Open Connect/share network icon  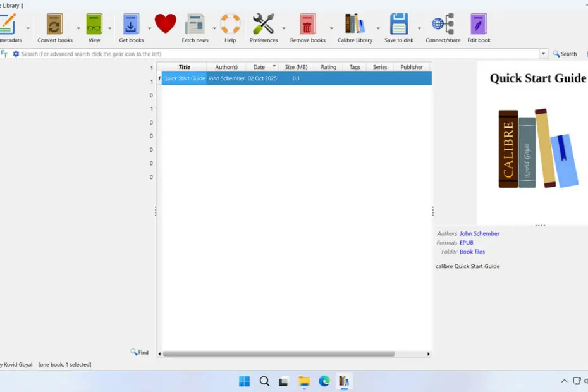click(443, 25)
